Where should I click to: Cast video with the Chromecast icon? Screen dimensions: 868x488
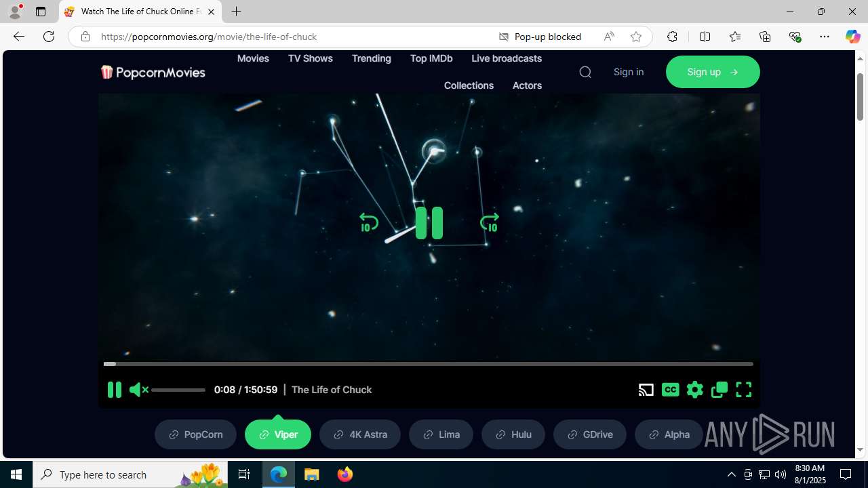tap(646, 390)
